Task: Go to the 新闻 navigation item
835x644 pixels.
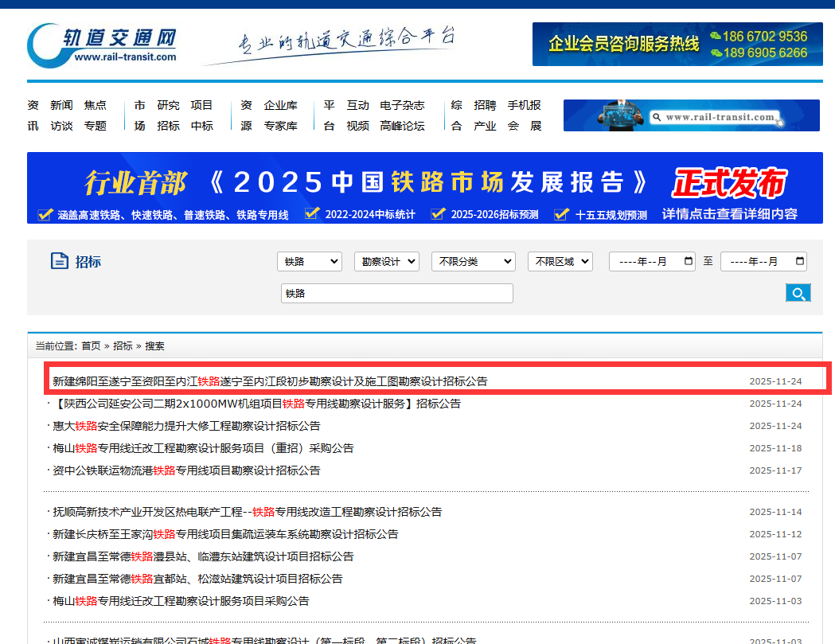Action: click(x=61, y=105)
